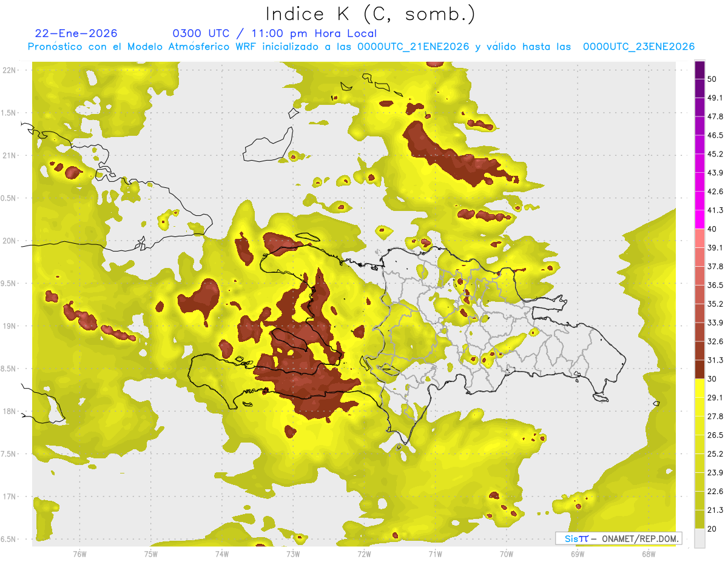Select latitude label "17N"
Viewport: 728px width, 562px height.
pos(9,497)
